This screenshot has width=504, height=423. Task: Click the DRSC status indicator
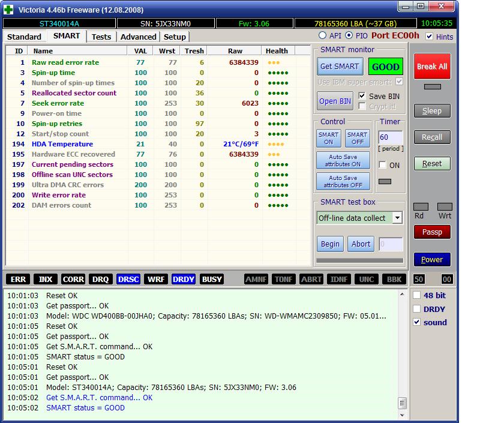128,279
